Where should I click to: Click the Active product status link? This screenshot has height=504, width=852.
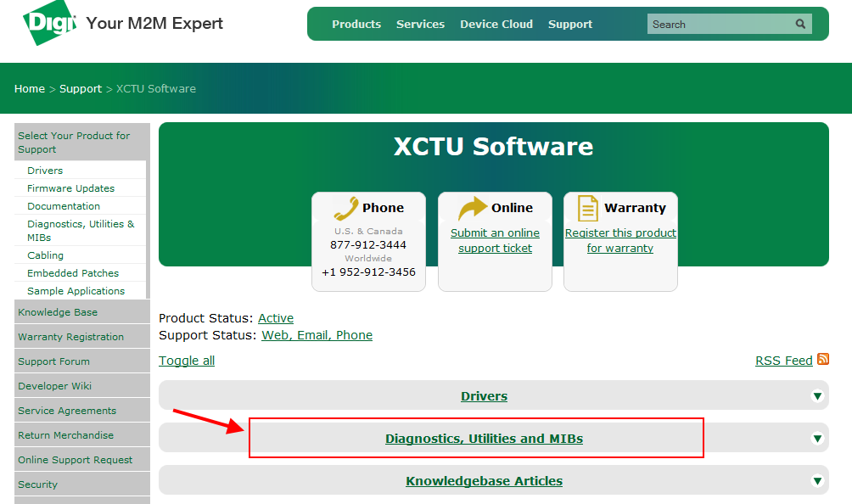pos(276,318)
